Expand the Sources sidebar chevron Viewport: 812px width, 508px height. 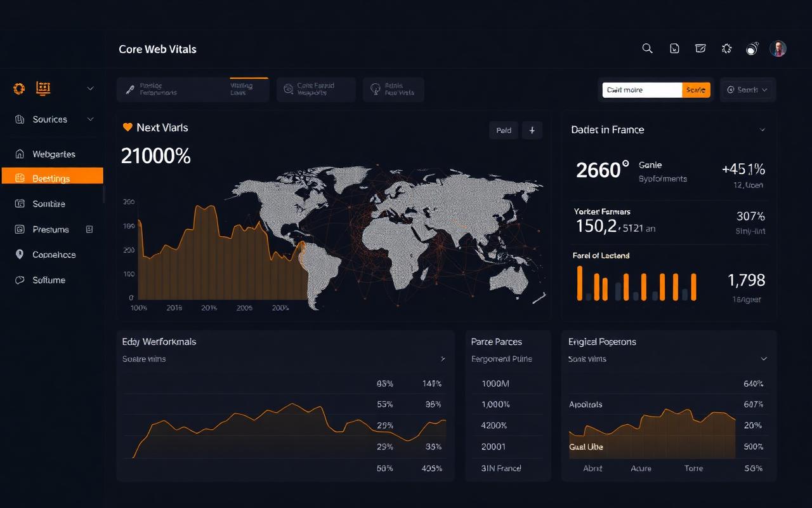click(x=90, y=119)
